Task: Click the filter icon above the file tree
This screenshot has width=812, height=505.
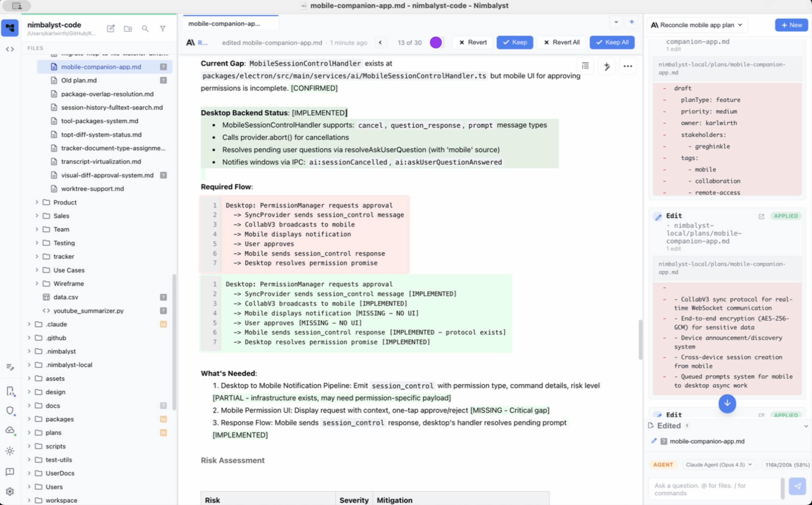Action: (x=163, y=29)
